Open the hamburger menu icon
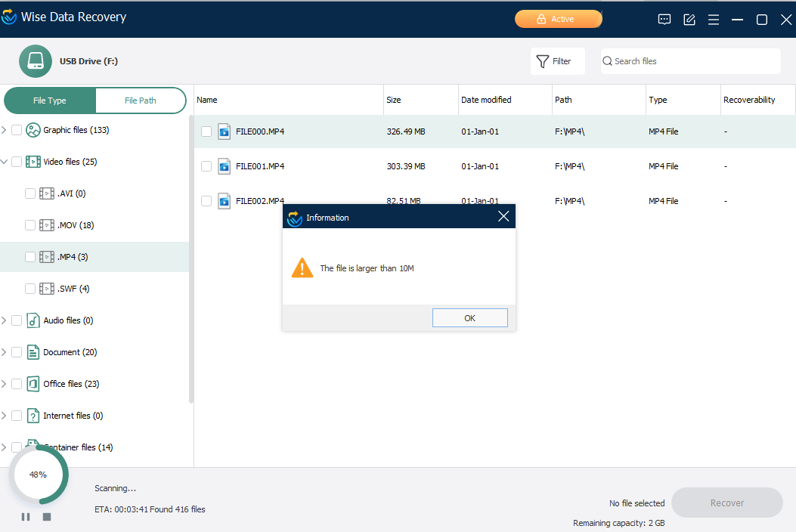 pos(714,20)
